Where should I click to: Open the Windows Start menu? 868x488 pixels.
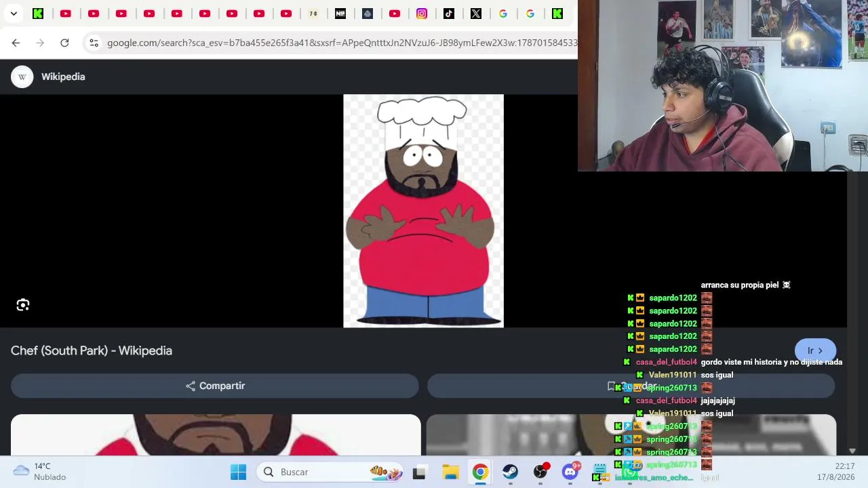click(x=238, y=472)
